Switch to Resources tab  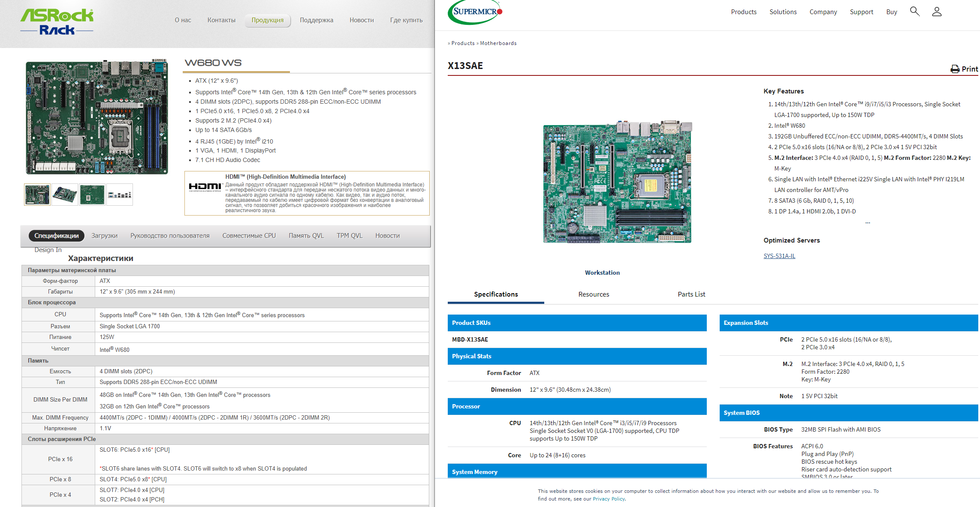(x=593, y=294)
